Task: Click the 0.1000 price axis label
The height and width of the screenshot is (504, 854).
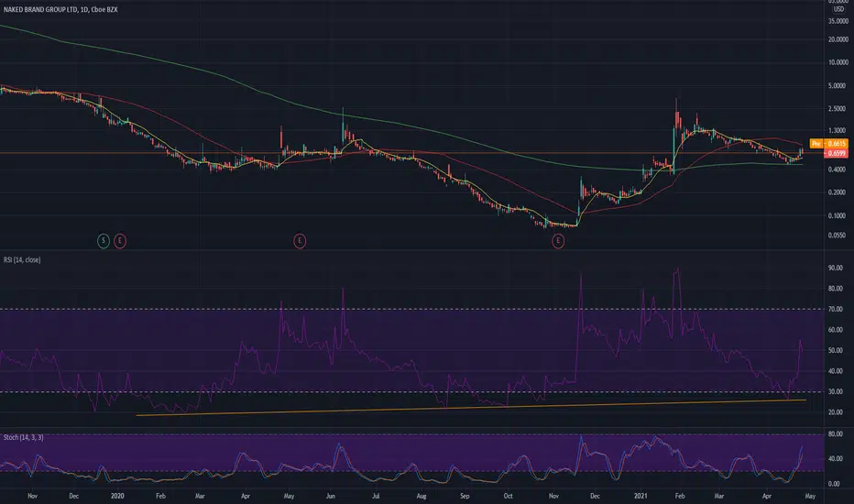Action: click(838, 215)
